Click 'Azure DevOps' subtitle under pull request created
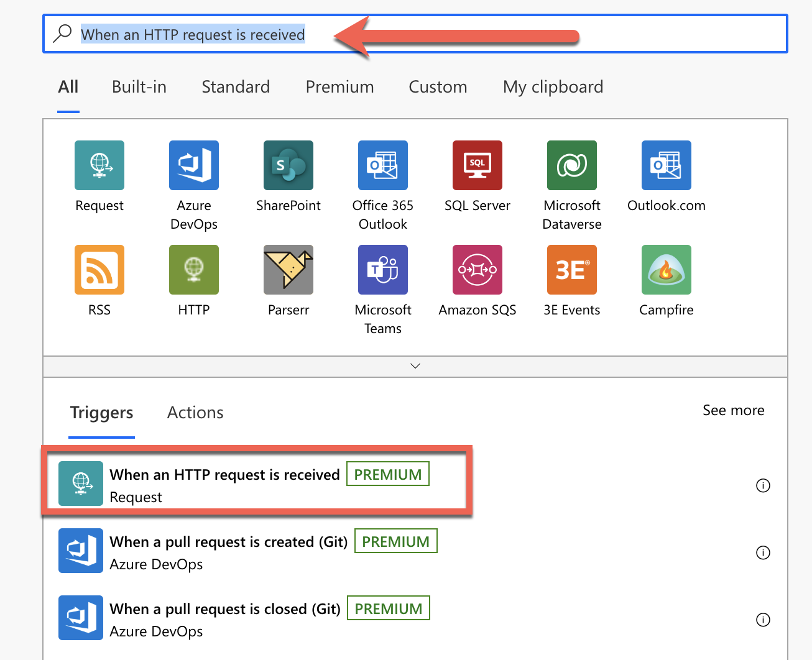 [156, 564]
